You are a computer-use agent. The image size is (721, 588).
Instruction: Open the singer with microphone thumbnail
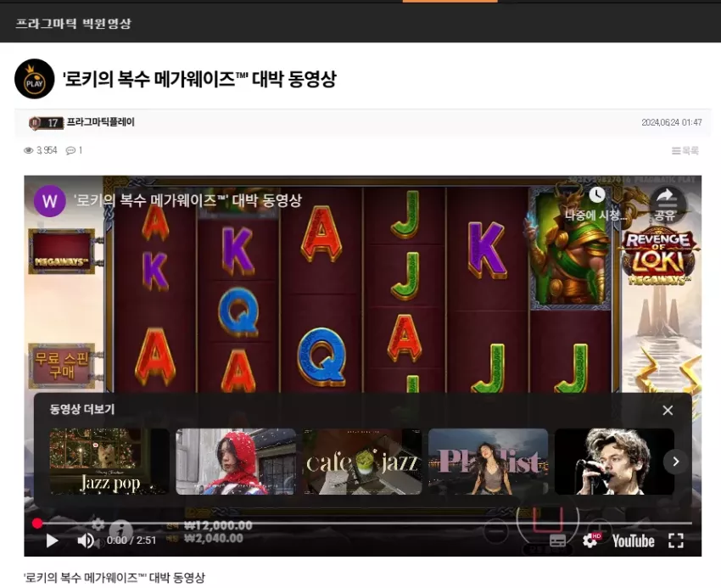pos(614,462)
